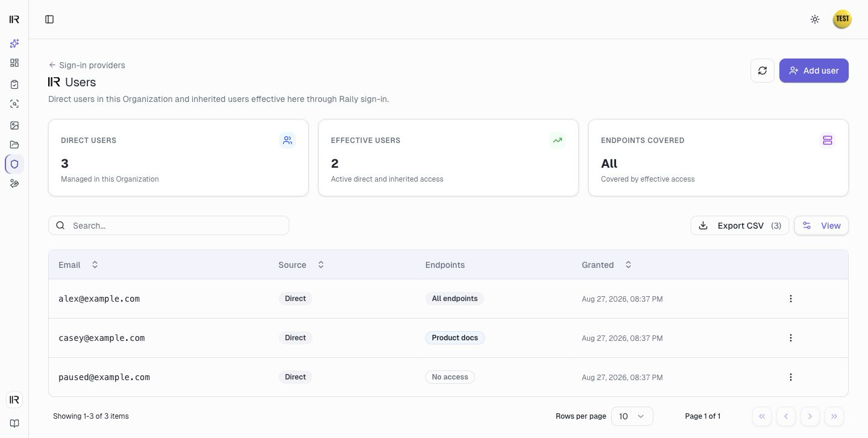This screenshot has height=438, width=868.
Task: Click the search magnifier icon
Action: (60, 226)
